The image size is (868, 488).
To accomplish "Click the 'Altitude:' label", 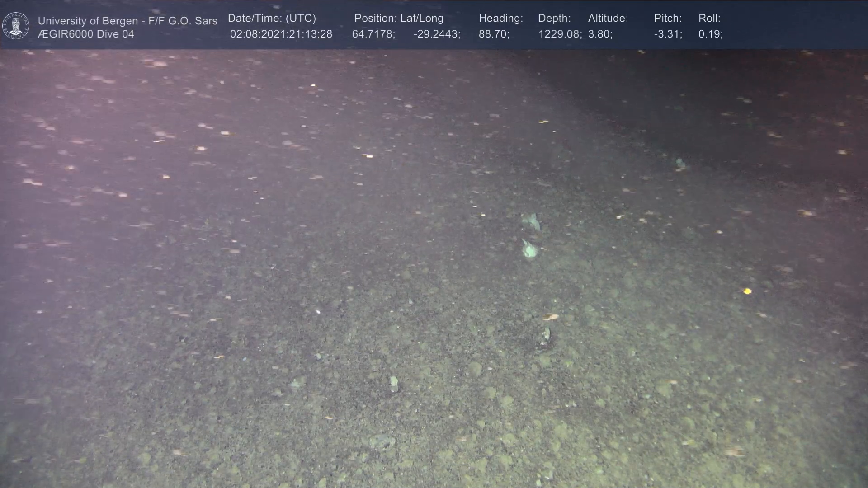I will tap(608, 19).
